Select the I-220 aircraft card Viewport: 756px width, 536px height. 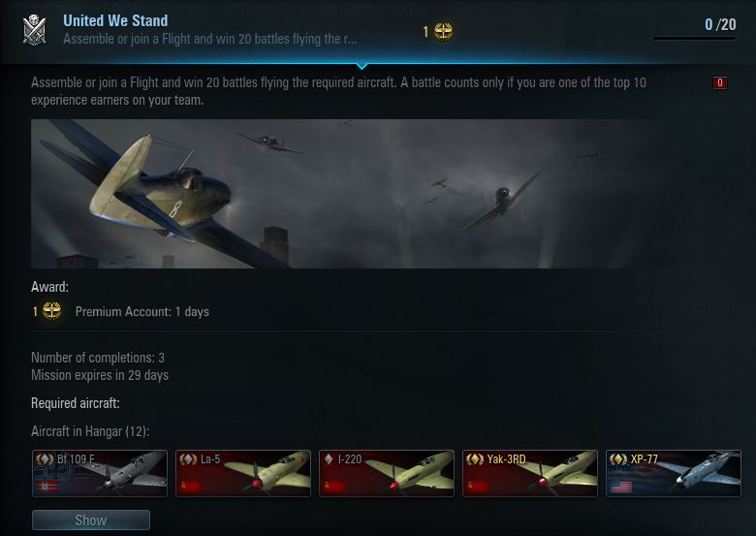[x=386, y=473]
